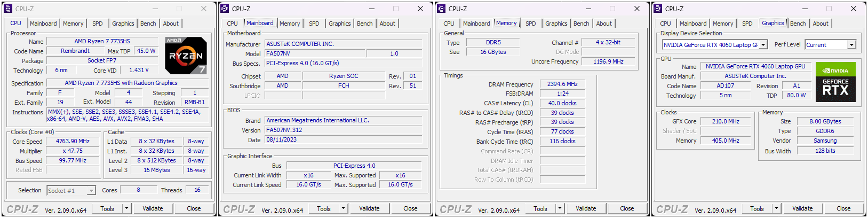Select Mainboard tab in the Graphics-tab window
868x218 pixels.
(693, 24)
